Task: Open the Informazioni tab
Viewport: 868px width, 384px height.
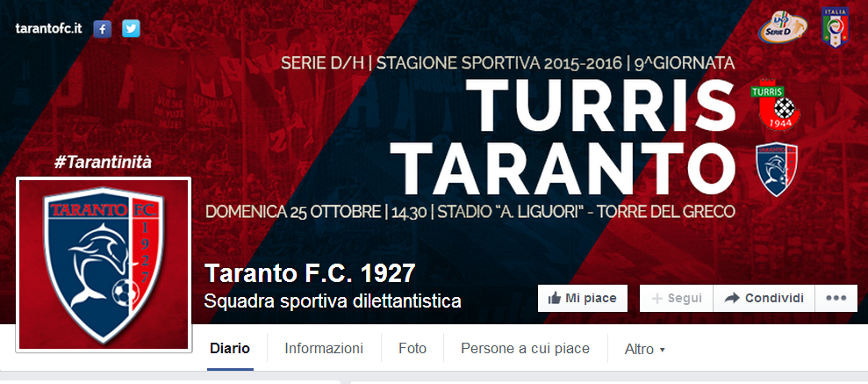Action: (x=324, y=349)
